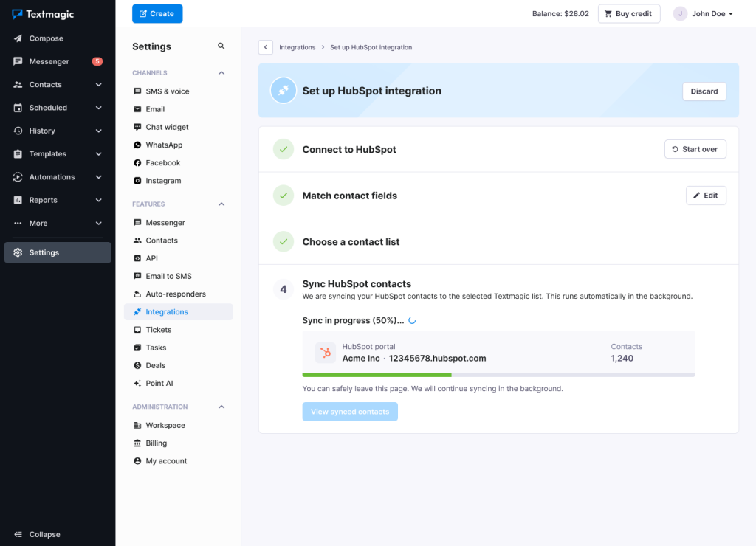Click the Choose a contact list step
756x546 pixels.
pyautogui.click(x=498, y=241)
